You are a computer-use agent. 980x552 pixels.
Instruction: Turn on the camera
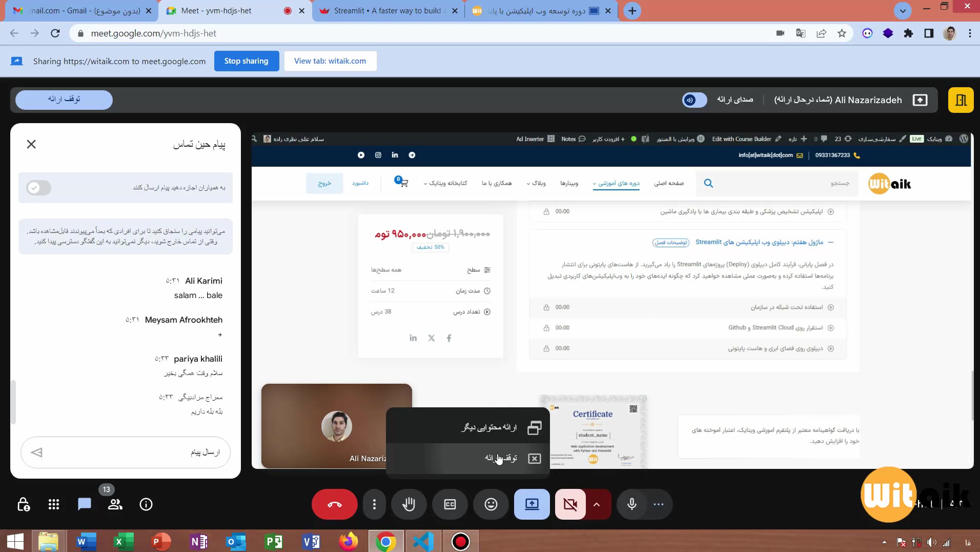(x=570, y=504)
